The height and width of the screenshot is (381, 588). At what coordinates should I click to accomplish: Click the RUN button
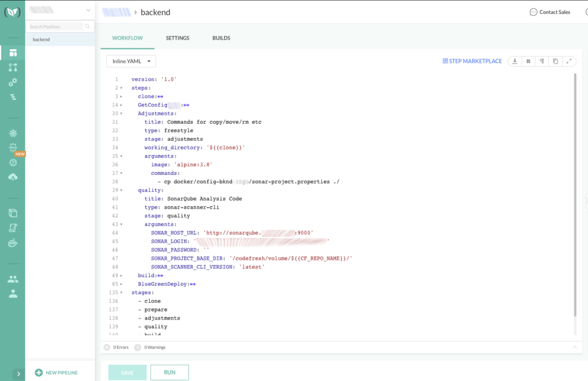click(x=169, y=372)
